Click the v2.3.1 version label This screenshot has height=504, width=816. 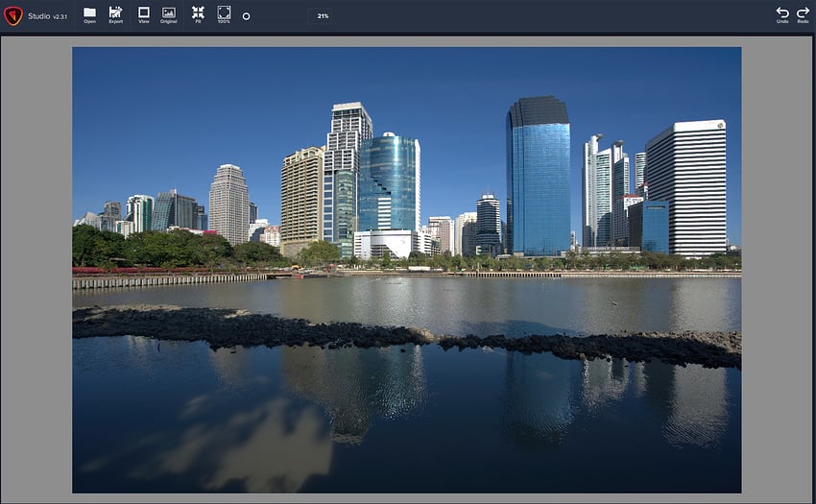60,17
